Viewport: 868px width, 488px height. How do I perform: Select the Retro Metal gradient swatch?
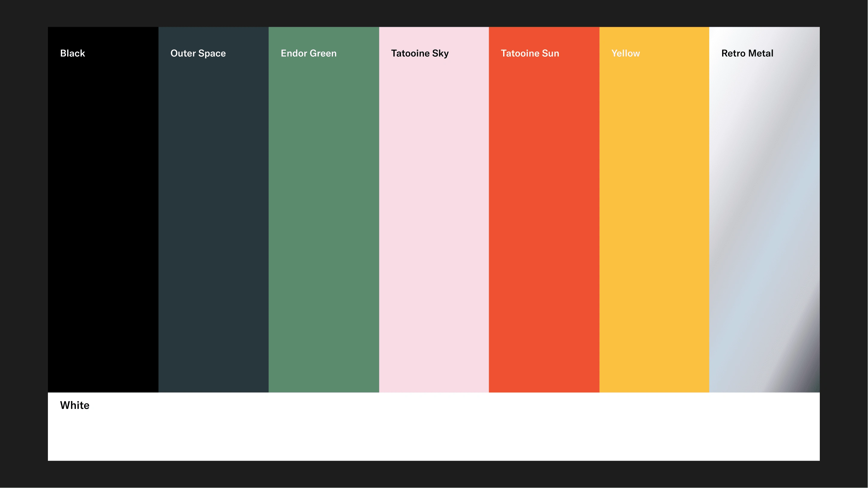click(x=765, y=210)
